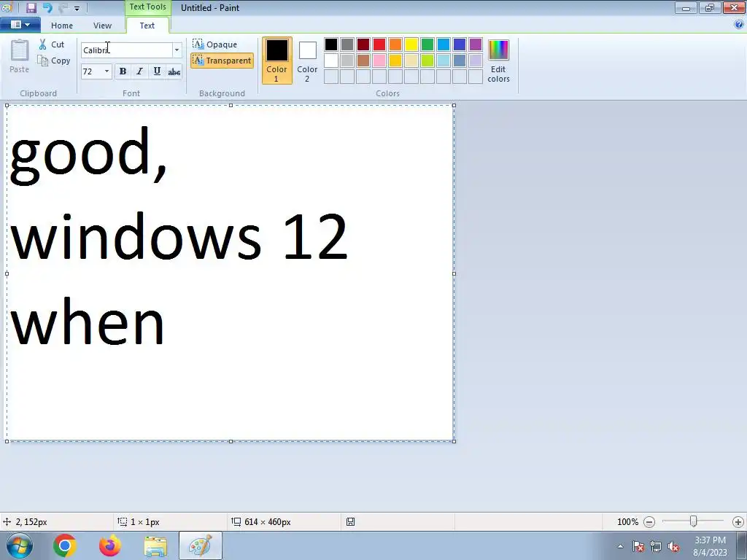Click the file size disk icon in status bar
Image resolution: width=747 pixels, height=560 pixels.
(350, 522)
